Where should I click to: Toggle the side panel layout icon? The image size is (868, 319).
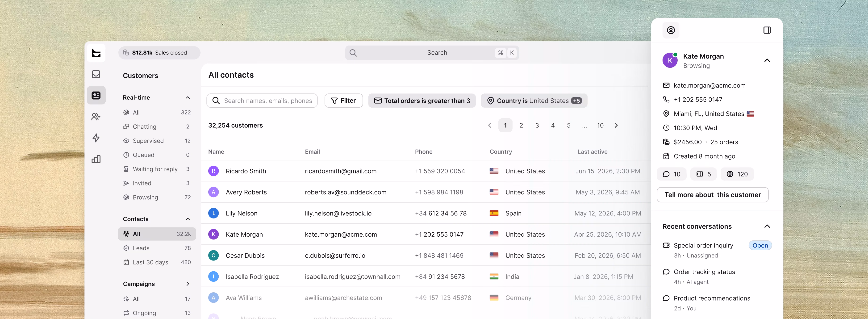767,30
